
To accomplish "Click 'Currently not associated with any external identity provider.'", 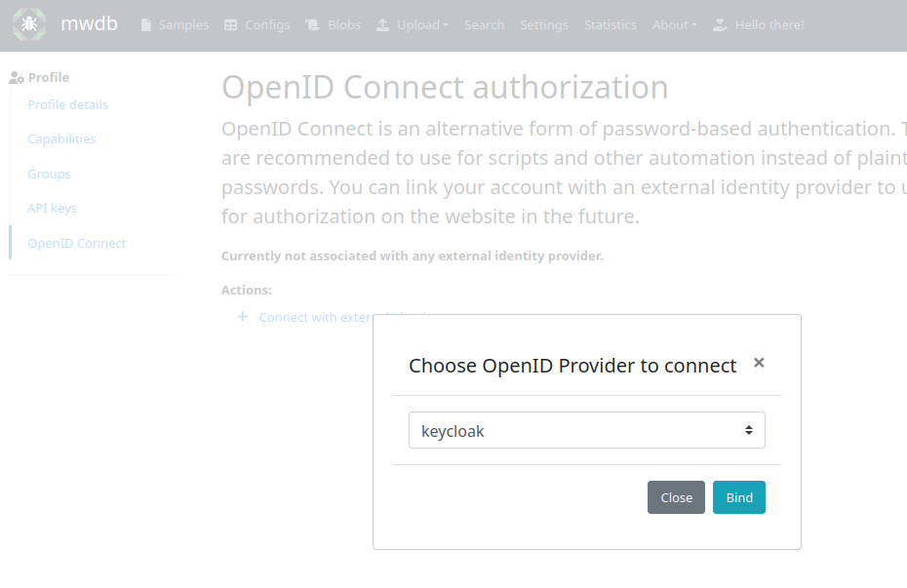I will click(412, 255).
